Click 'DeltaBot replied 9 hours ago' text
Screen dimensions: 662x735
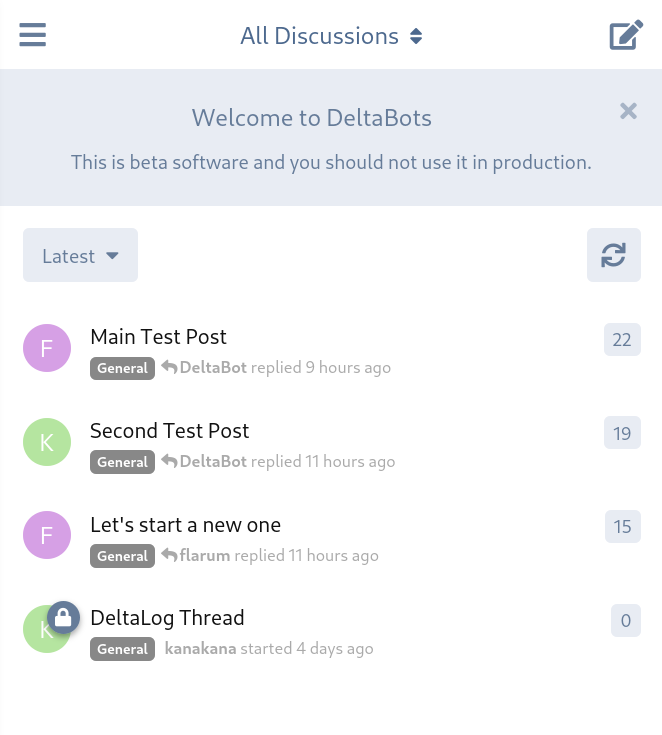pos(285,368)
